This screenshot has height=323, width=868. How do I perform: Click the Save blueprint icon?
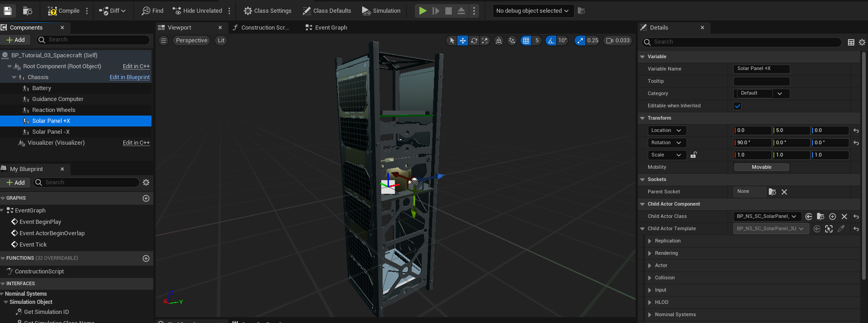point(8,10)
